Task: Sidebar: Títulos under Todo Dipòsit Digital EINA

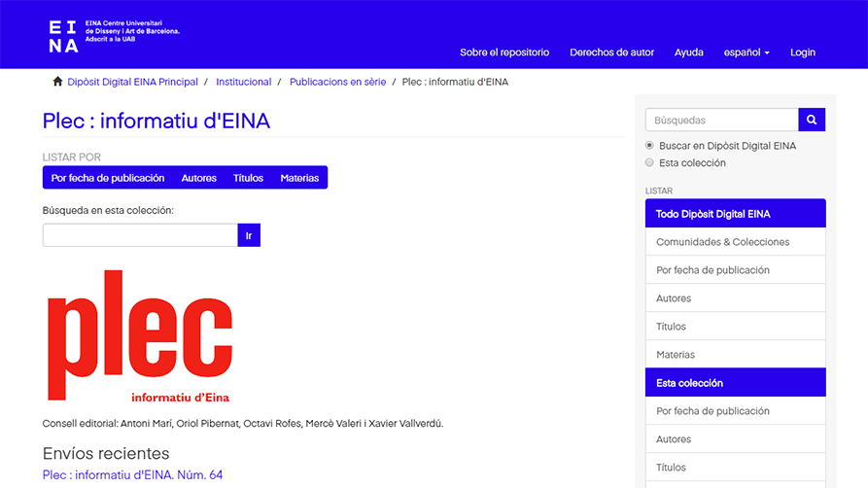Action: [x=735, y=327]
